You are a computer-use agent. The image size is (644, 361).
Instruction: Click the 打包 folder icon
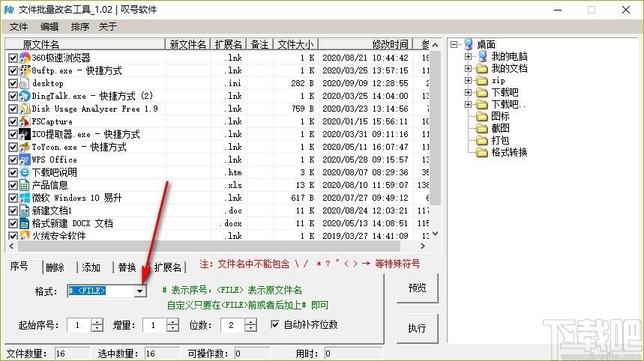point(482,141)
